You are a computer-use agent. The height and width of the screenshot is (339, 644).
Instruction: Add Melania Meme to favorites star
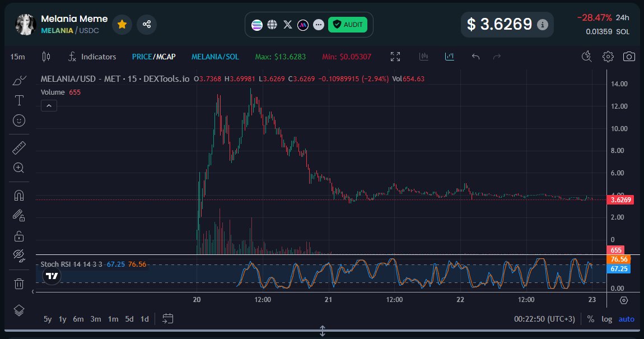point(122,24)
